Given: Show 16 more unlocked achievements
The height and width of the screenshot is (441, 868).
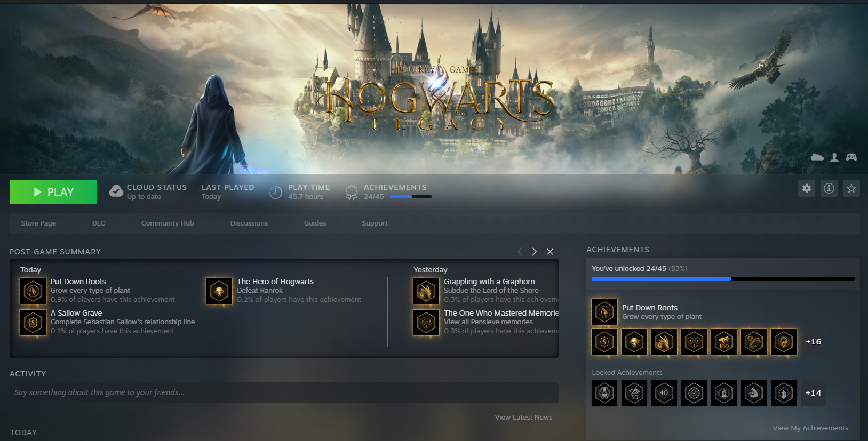Looking at the screenshot, I should point(814,342).
